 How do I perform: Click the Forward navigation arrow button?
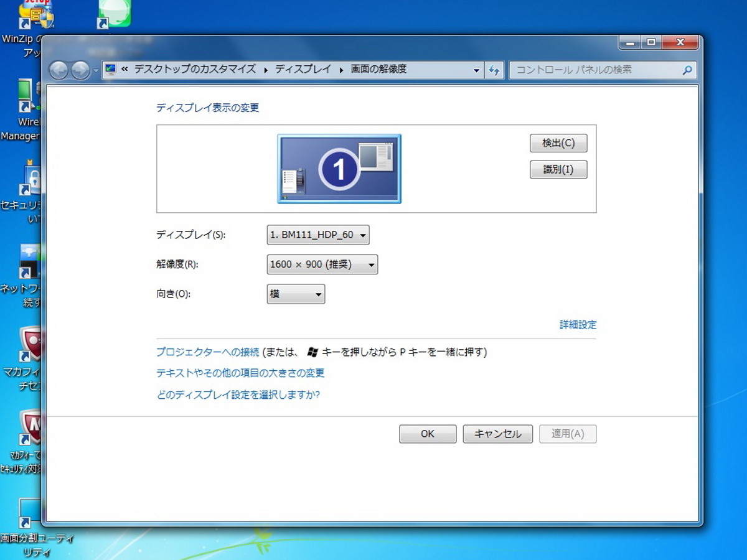click(80, 70)
